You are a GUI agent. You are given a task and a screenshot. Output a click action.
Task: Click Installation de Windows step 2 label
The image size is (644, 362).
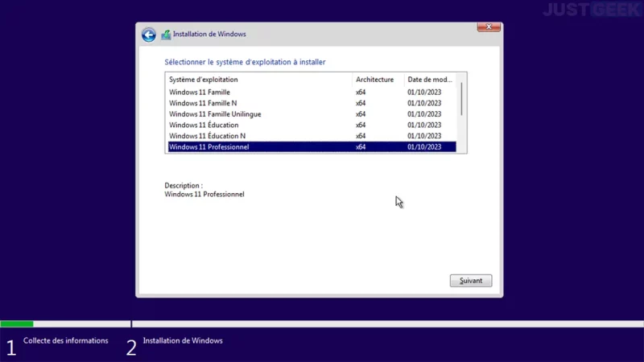click(x=183, y=340)
